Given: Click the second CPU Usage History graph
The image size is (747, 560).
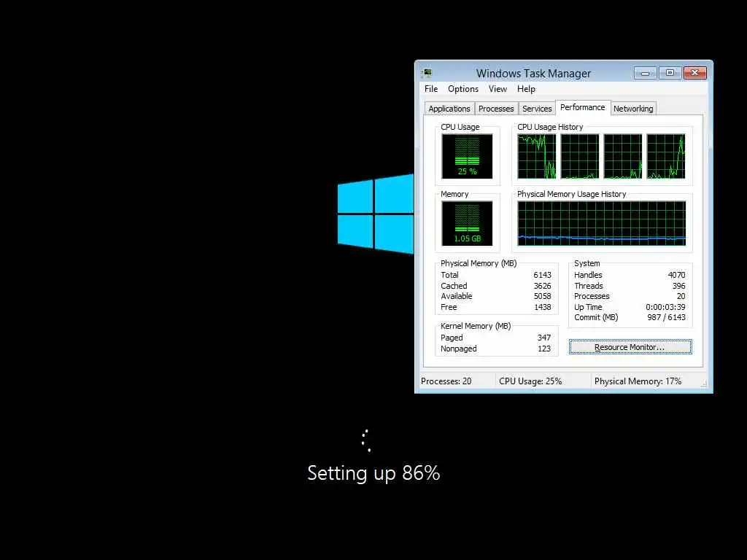Looking at the screenshot, I should pos(580,157).
